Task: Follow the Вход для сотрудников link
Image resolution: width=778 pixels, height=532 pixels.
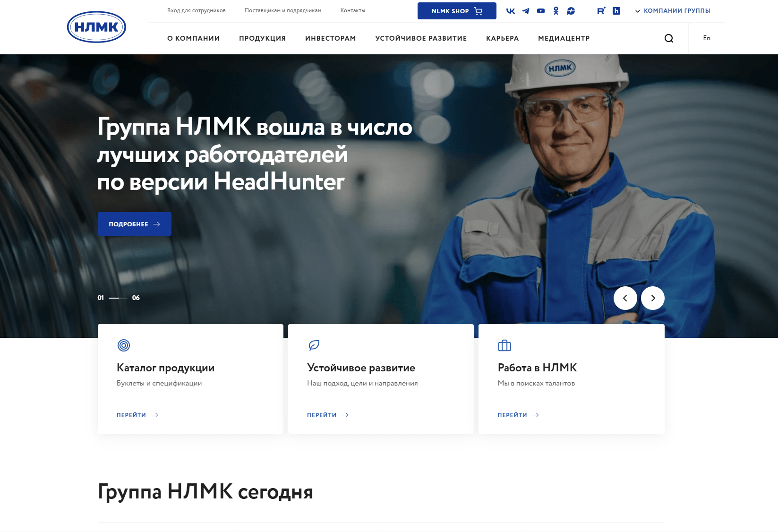Action: coord(197,10)
